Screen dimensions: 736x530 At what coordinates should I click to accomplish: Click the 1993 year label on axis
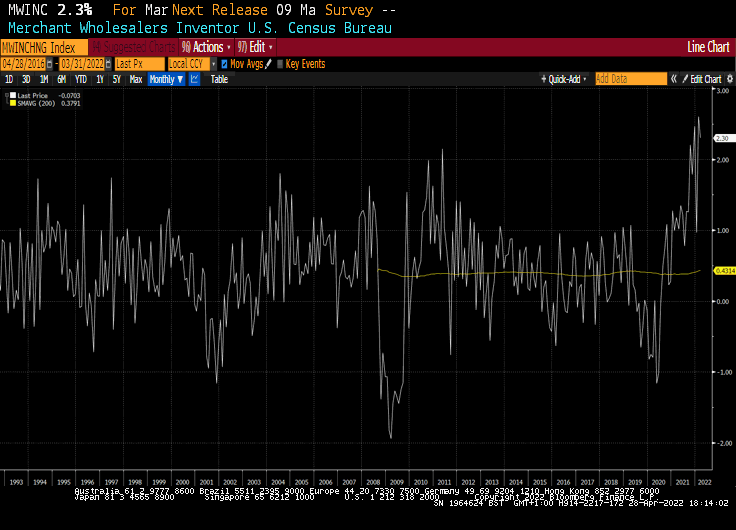click(x=16, y=482)
